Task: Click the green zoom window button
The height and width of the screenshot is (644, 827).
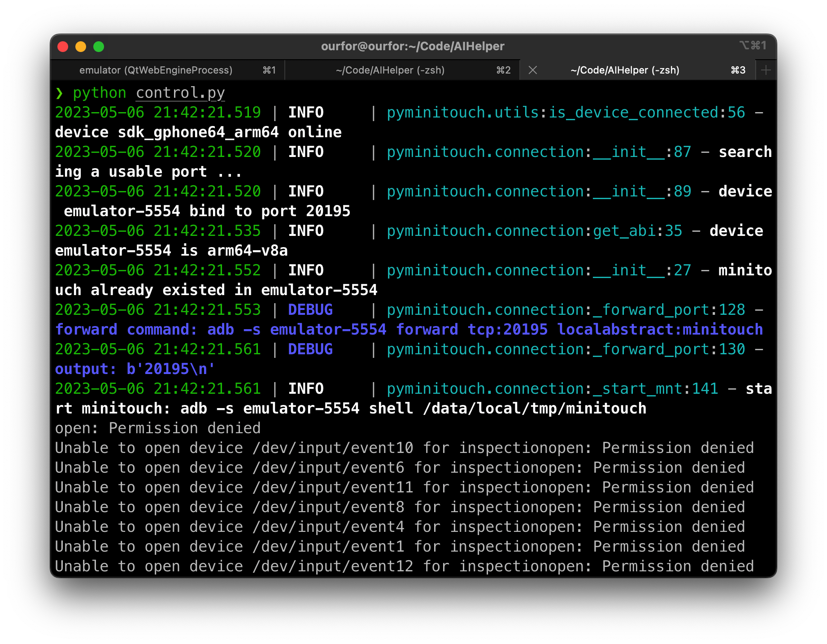Action: (x=99, y=47)
